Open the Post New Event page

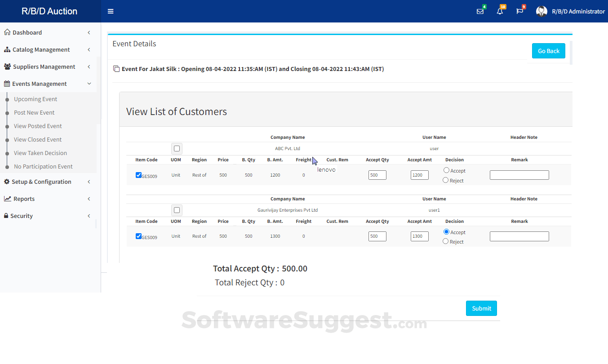pyautogui.click(x=34, y=112)
